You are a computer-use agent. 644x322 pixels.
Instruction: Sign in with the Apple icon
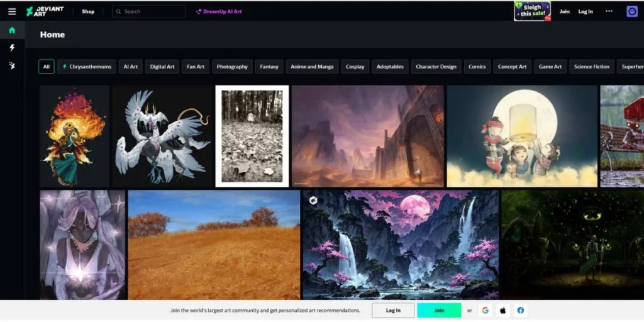[502, 310]
